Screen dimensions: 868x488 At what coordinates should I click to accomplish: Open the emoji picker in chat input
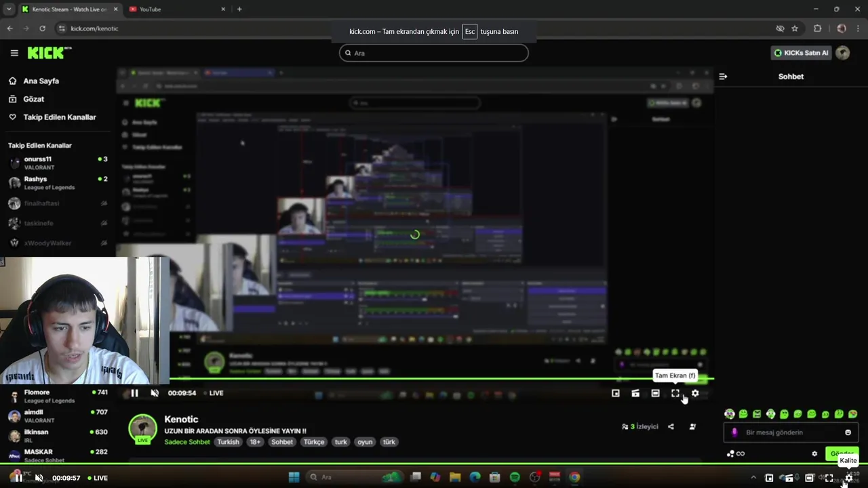[848, 432]
